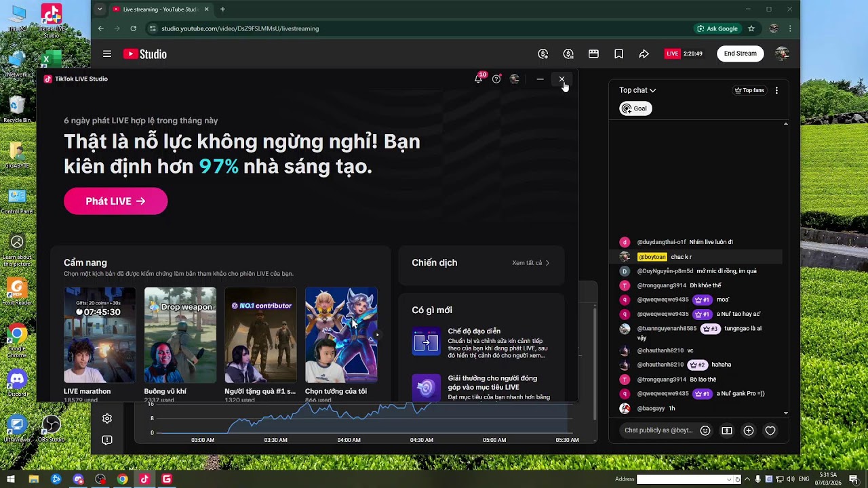
Task: Open Chrome's three-dot menu
Action: [x=790, y=28]
